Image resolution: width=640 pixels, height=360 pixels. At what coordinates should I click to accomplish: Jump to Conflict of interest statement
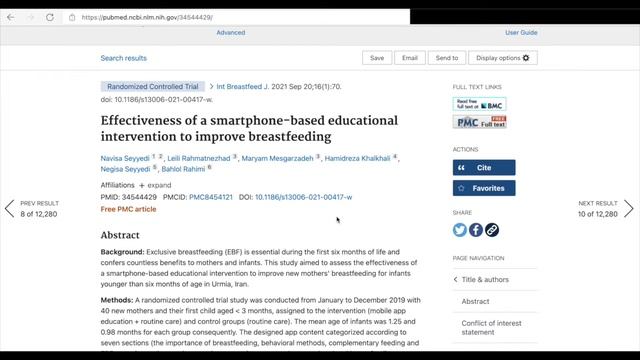491,327
